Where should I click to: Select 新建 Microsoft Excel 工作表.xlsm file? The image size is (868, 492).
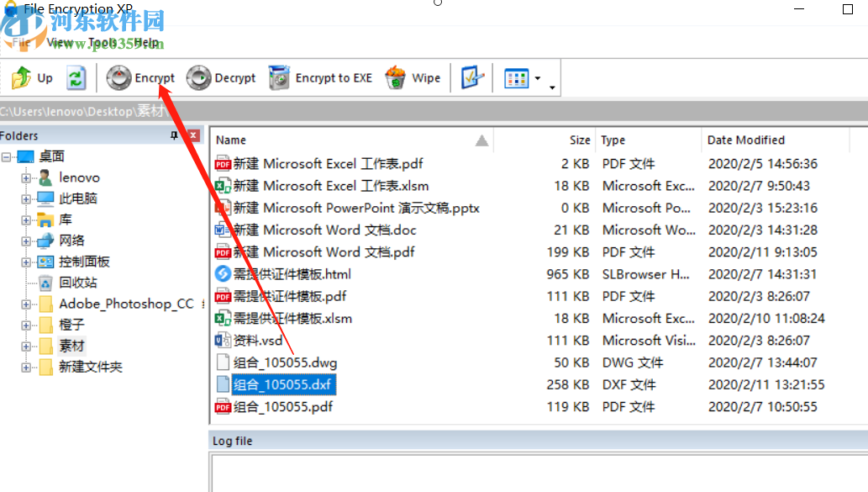tap(331, 186)
